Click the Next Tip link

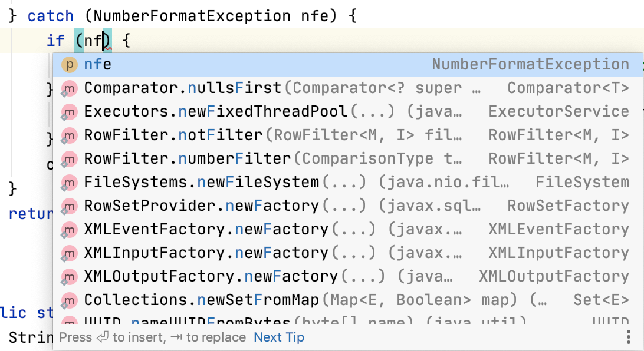[x=279, y=337]
